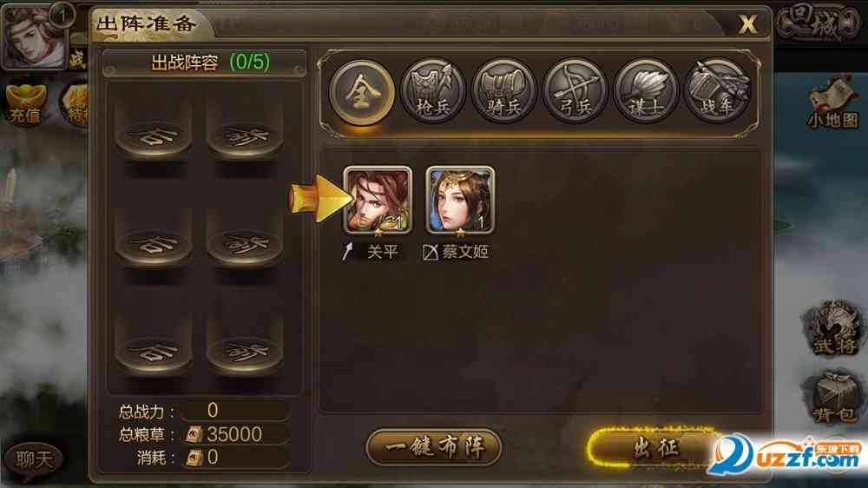Select the 全 (all troops) filter
Image resolution: width=868 pixels, height=488 pixels.
(x=361, y=91)
